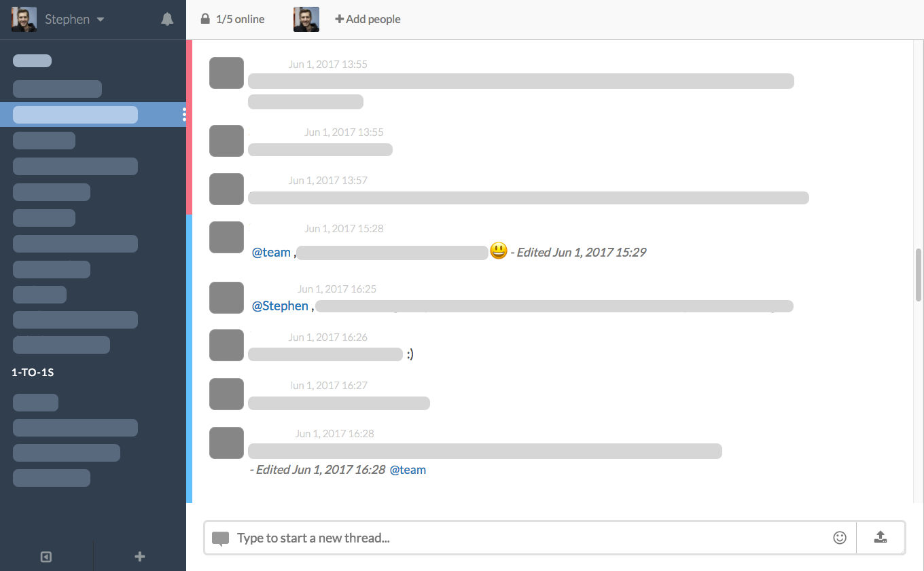924x571 pixels.
Task: Open the emoji picker in the message bar
Action: click(840, 537)
